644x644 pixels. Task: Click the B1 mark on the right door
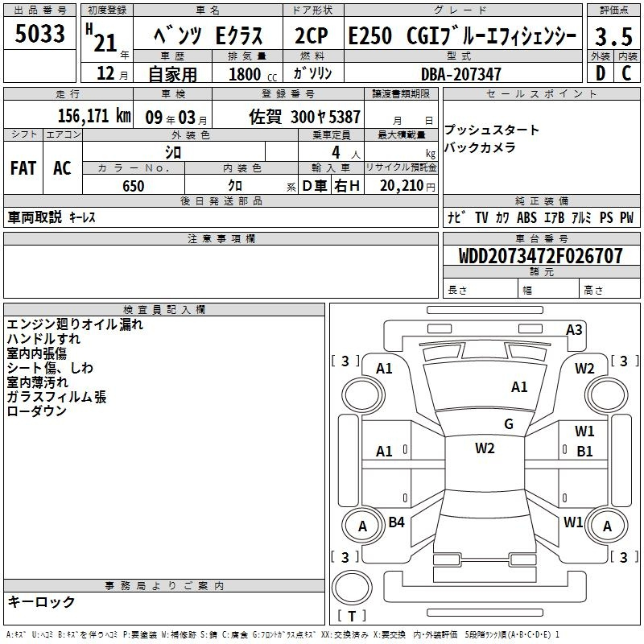click(x=584, y=452)
